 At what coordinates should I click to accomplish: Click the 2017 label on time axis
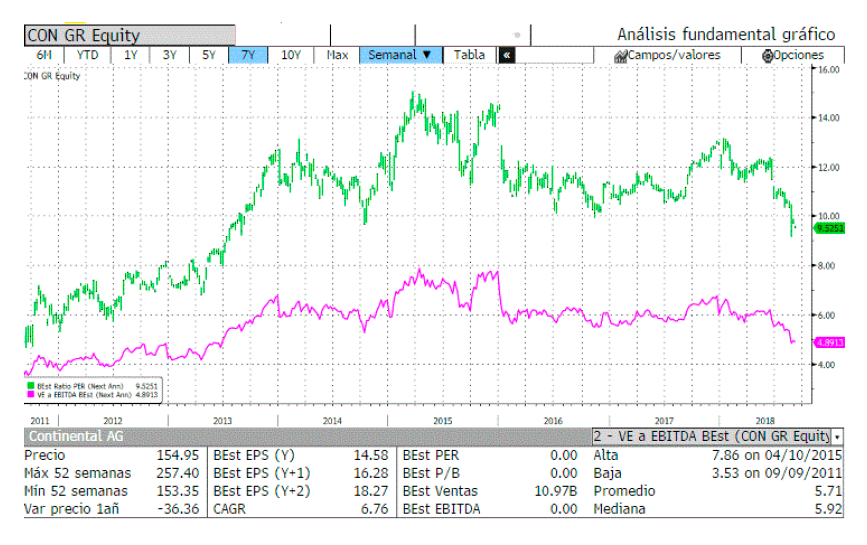pos(664,421)
